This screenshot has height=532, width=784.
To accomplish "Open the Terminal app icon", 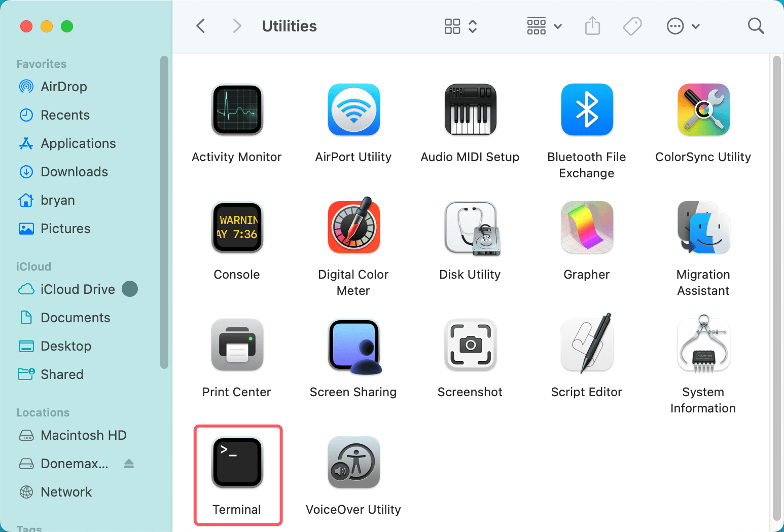I will (x=237, y=463).
